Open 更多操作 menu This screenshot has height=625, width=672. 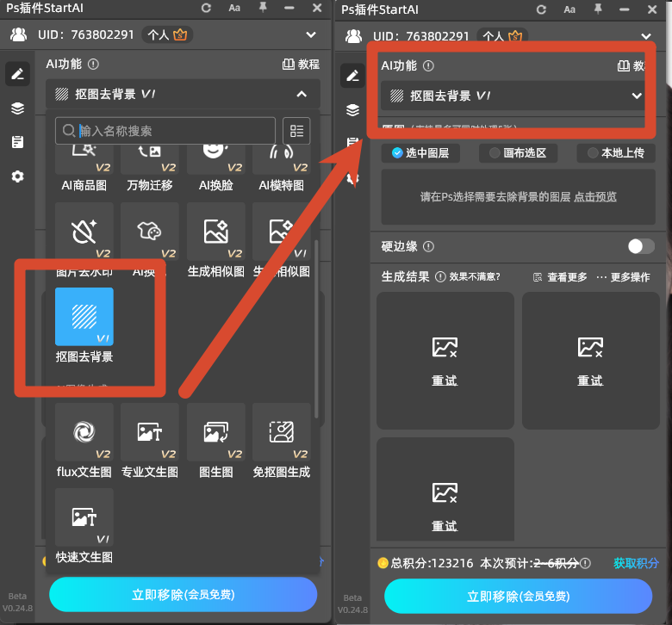(623, 277)
